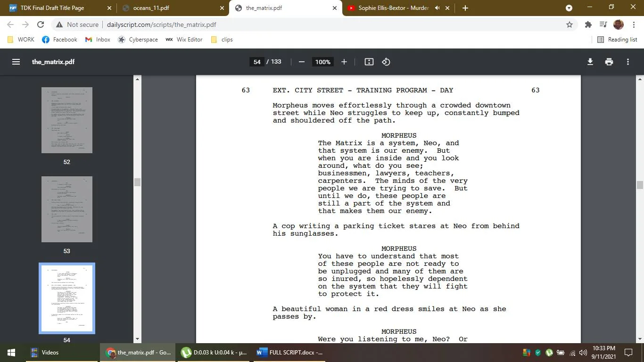Open the Cyberspace bookmark
644x362 pixels.
(x=138, y=40)
